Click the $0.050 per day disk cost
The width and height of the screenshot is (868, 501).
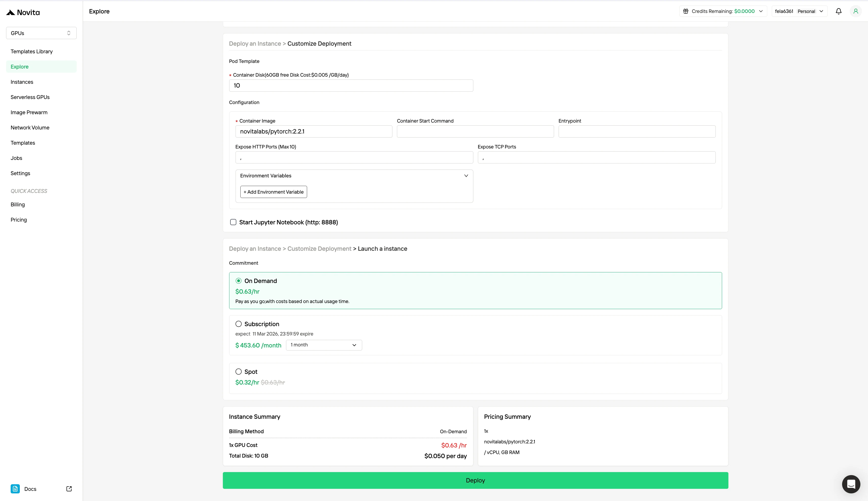click(445, 456)
